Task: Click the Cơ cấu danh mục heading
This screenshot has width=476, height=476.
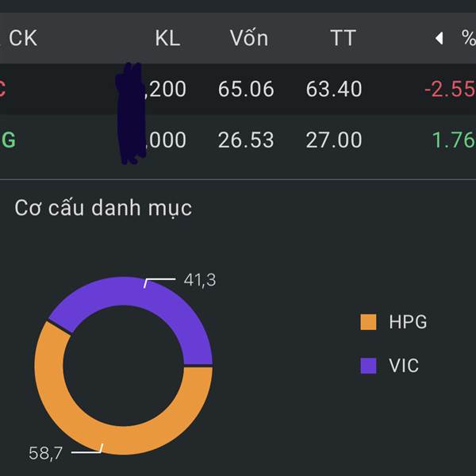Action: 103,208
